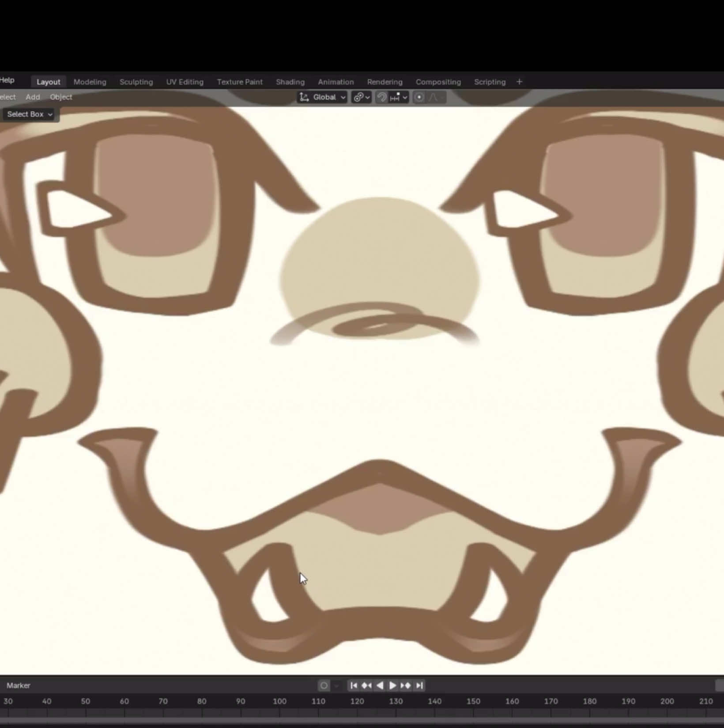Open the Select menu in viewport header

pyautogui.click(x=8, y=97)
